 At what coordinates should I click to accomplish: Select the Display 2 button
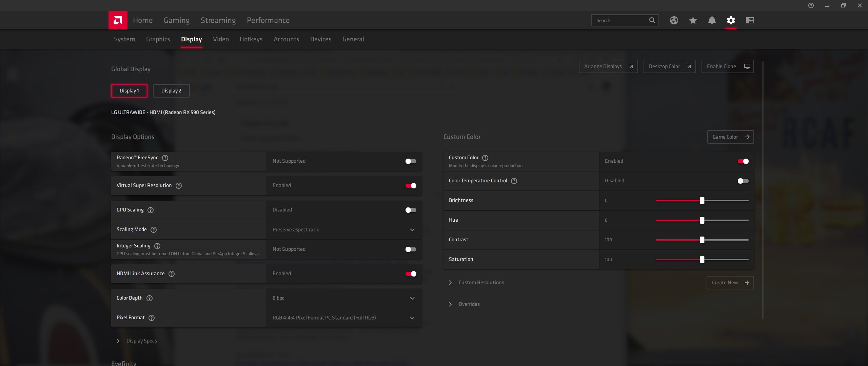[171, 91]
